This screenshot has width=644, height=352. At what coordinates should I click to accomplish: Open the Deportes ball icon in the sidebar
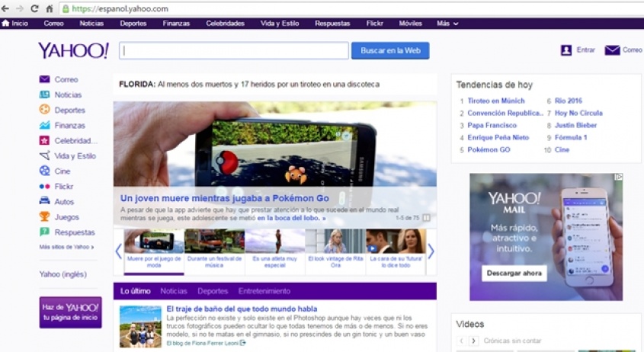(44, 110)
